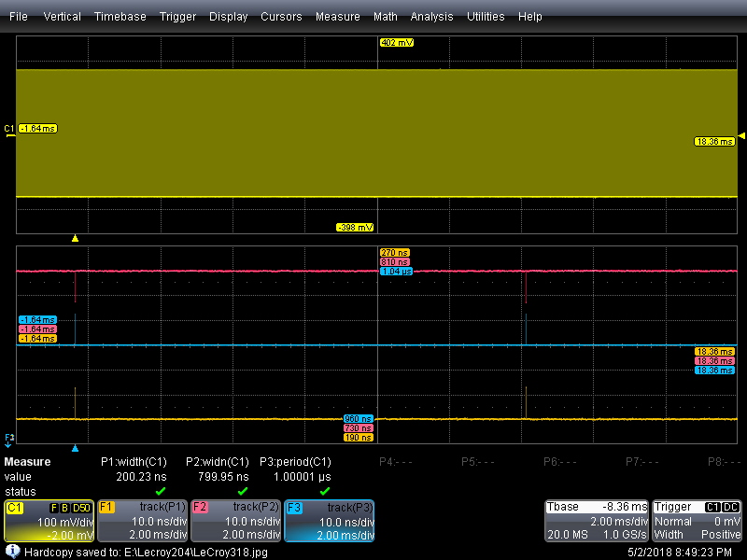Click the F3 trace marker at lower left
The height and width of the screenshot is (560, 747).
[x=9, y=437]
